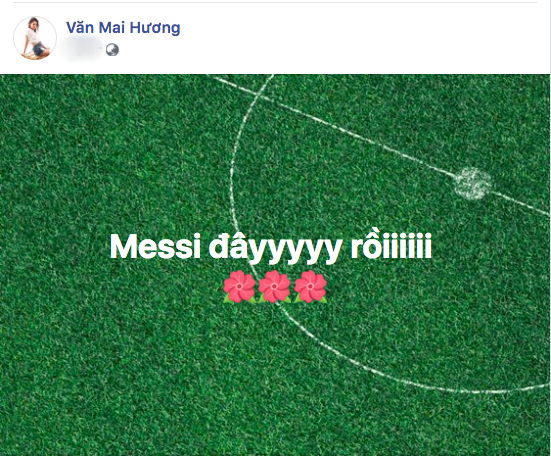Click the word rồiiiiii in the post

pos(391,245)
